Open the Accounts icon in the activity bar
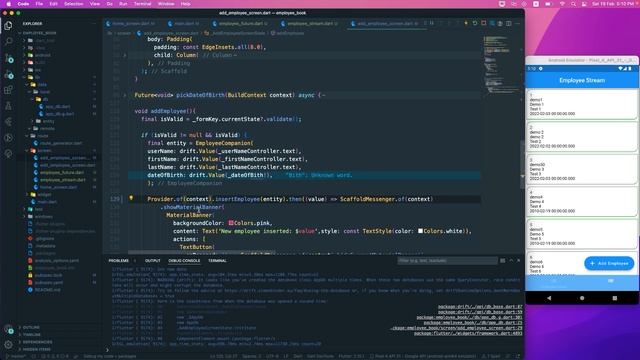Viewport: 640px width, 360px height. pyautogui.click(x=8, y=329)
